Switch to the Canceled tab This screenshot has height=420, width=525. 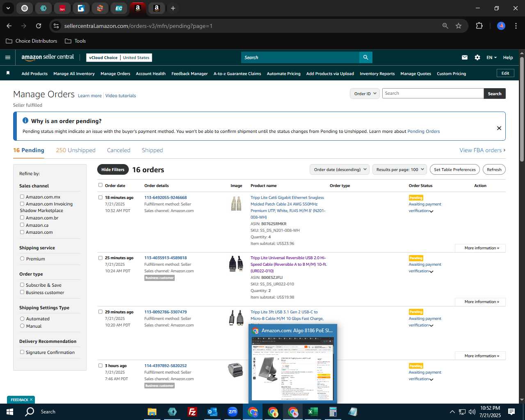[119, 150]
